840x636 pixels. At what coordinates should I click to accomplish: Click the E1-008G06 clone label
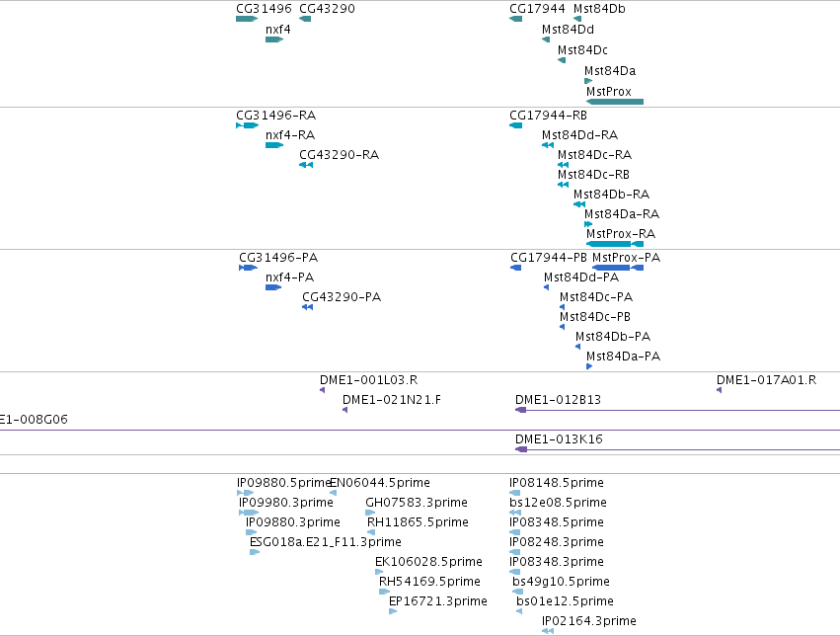click(x=34, y=420)
